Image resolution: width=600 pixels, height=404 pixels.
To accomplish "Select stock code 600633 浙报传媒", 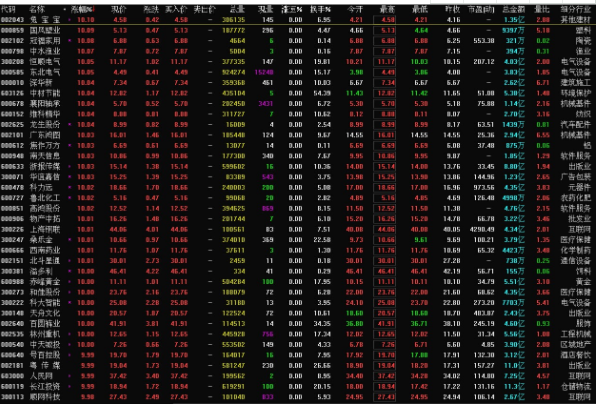I will (46, 165).
